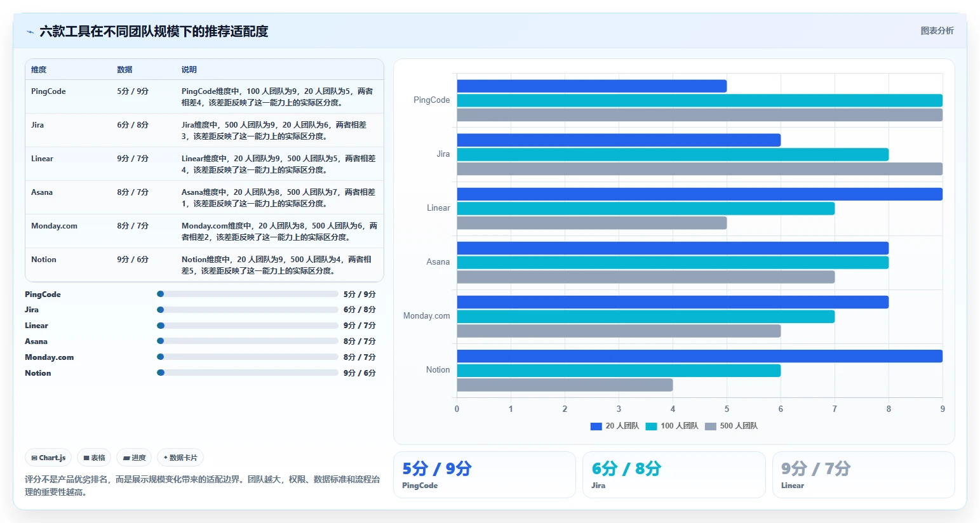Select the Jira table row name

coord(37,125)
